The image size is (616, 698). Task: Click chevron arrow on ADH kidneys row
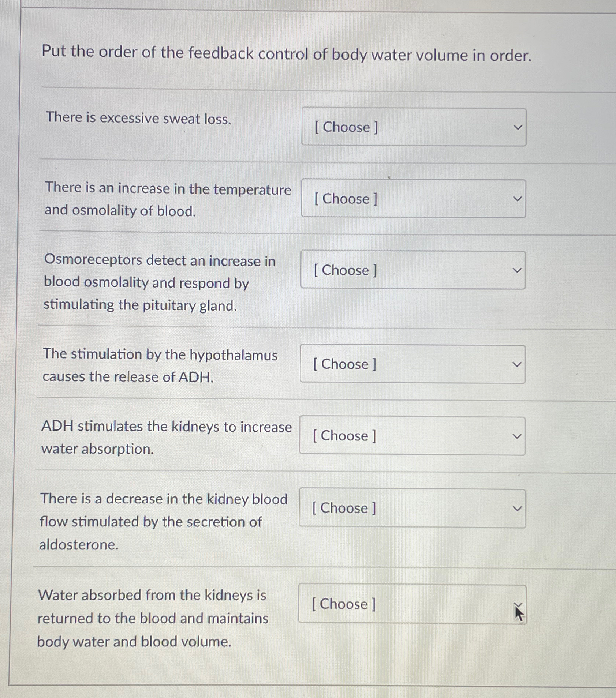point(517,436)
